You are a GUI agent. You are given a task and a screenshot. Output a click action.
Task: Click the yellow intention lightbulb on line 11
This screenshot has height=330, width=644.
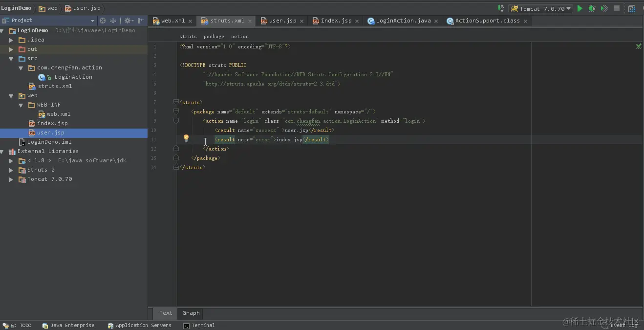186,138
